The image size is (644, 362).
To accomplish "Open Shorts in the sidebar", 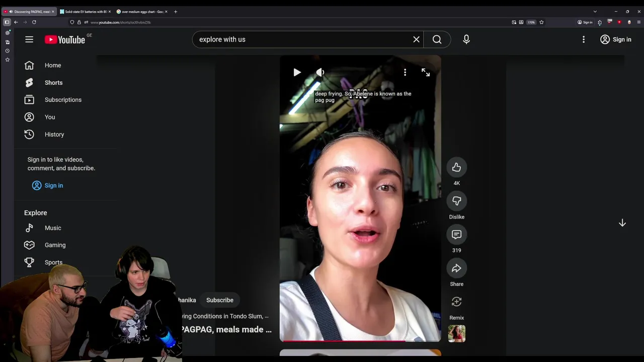I will click(x=53, y=82).
